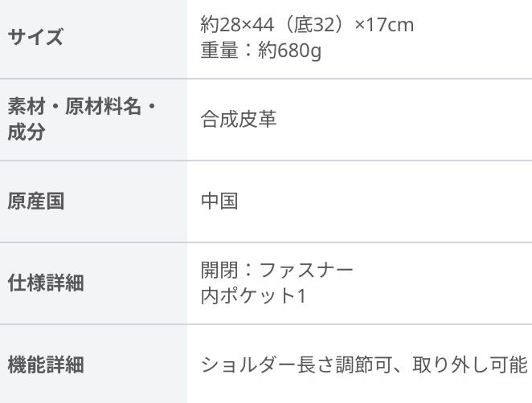Click the 成分 word in material label
This screenshot has width=532, height=403.
[x=27, y=132]
